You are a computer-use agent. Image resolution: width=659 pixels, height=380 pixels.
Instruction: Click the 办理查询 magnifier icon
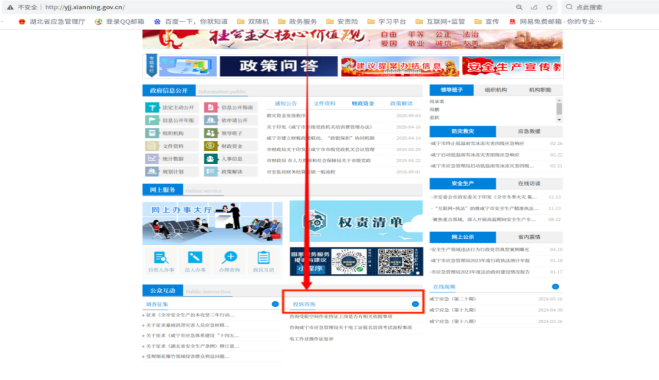pos(229,257)
